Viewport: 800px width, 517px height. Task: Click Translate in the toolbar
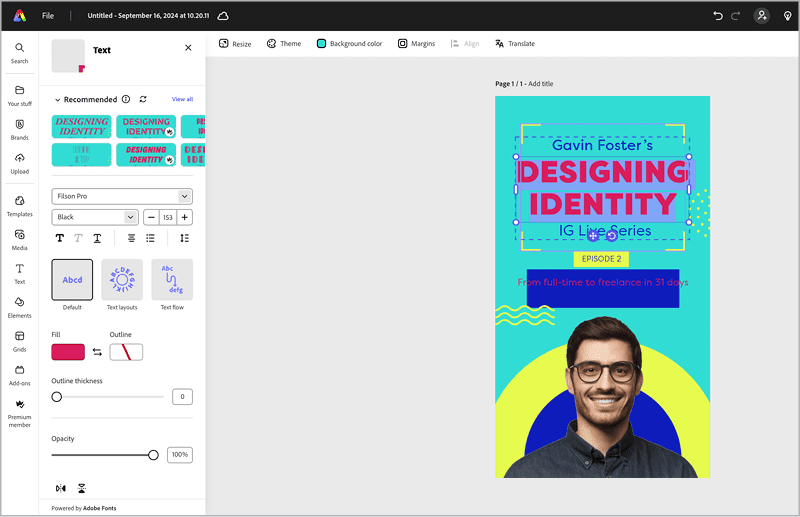(x=514, y=44)
